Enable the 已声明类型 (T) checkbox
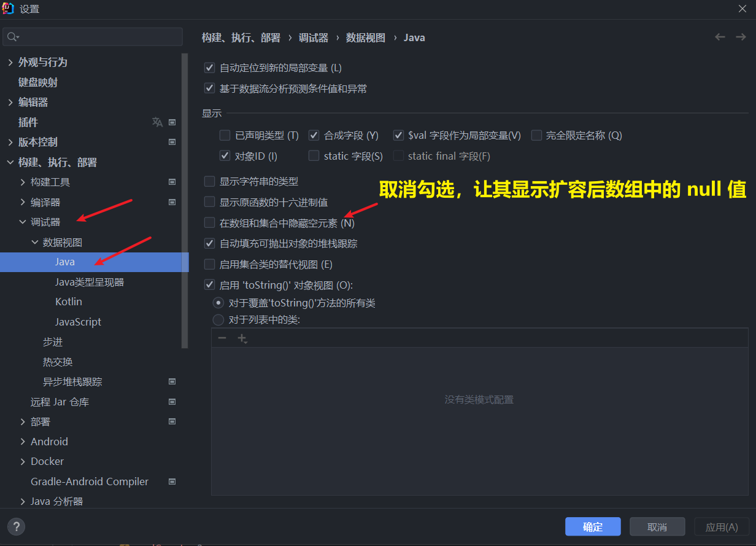The height and width of the screenshot is (546, 756). [x=225, y=135]
